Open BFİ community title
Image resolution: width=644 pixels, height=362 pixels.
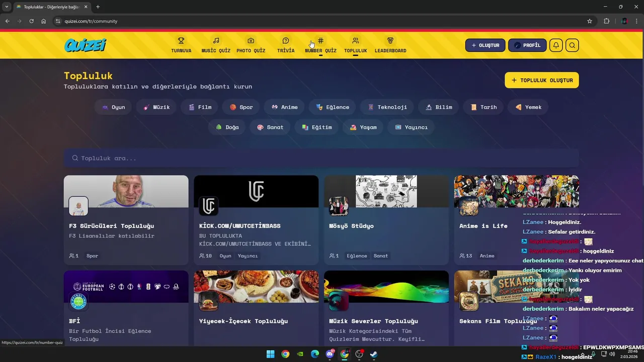pyautogui.click(x=74, y=321)
